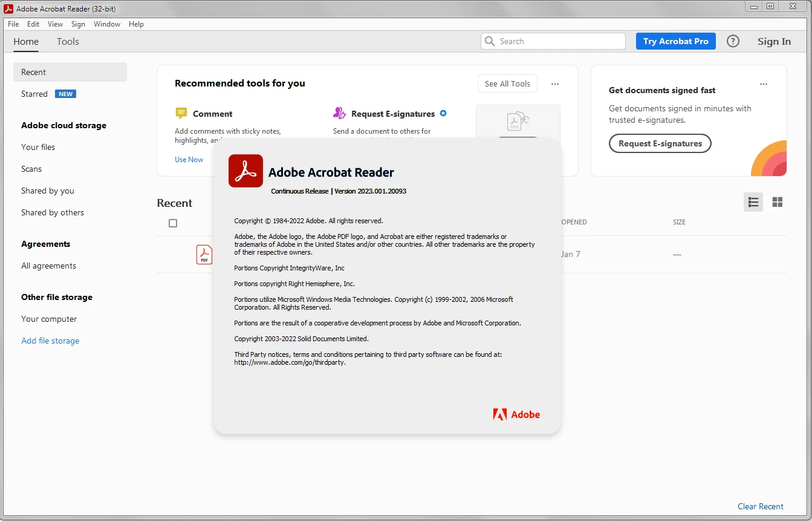Click the Comment sticky note icon
The width and height of the screenshot is (812, 522).
tap(181, 113)
